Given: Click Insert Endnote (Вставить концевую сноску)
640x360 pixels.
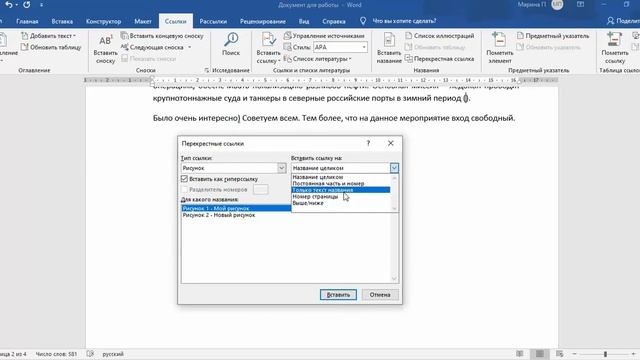Looking at the screenshot, I should (162, 36).
